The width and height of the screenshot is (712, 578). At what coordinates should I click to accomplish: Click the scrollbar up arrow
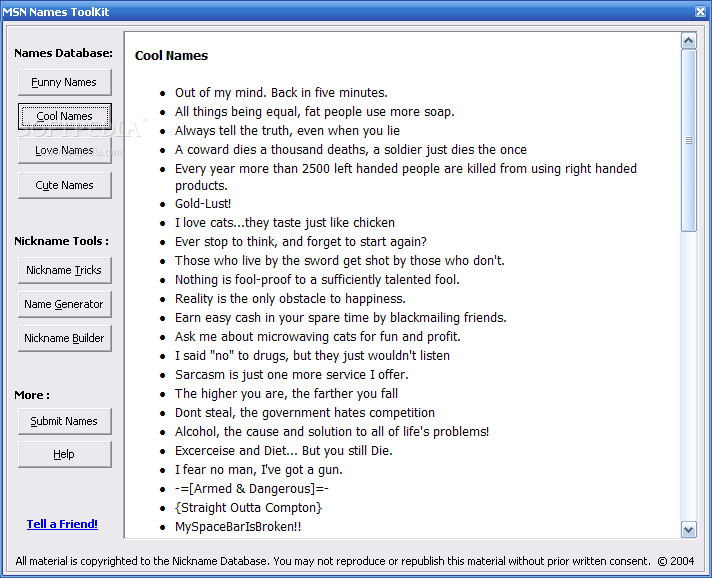[x=689, y=41]
